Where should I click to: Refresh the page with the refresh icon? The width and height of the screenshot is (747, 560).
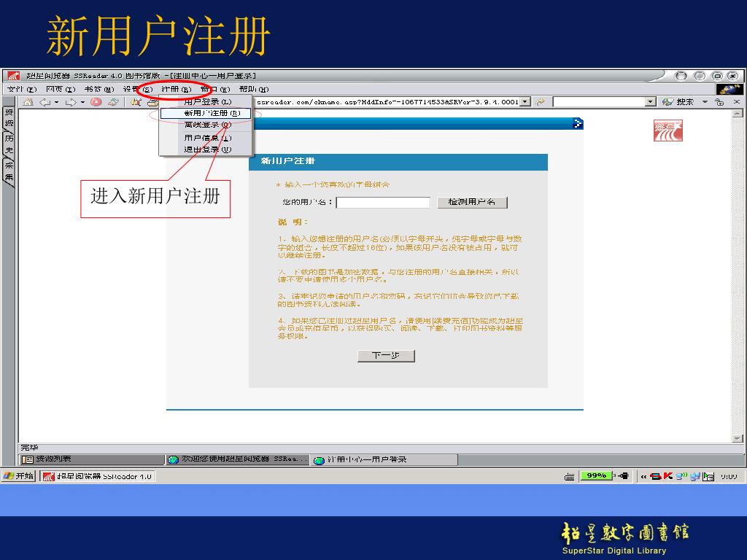(113, 102)
